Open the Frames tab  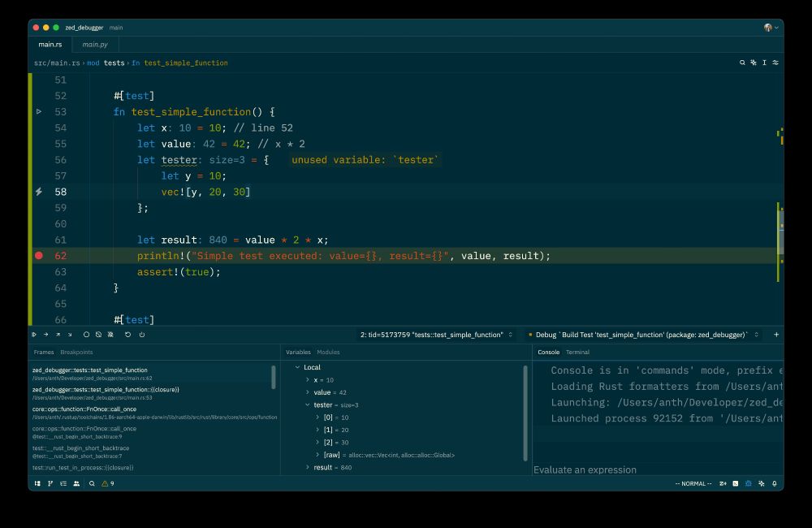(44, 353)
